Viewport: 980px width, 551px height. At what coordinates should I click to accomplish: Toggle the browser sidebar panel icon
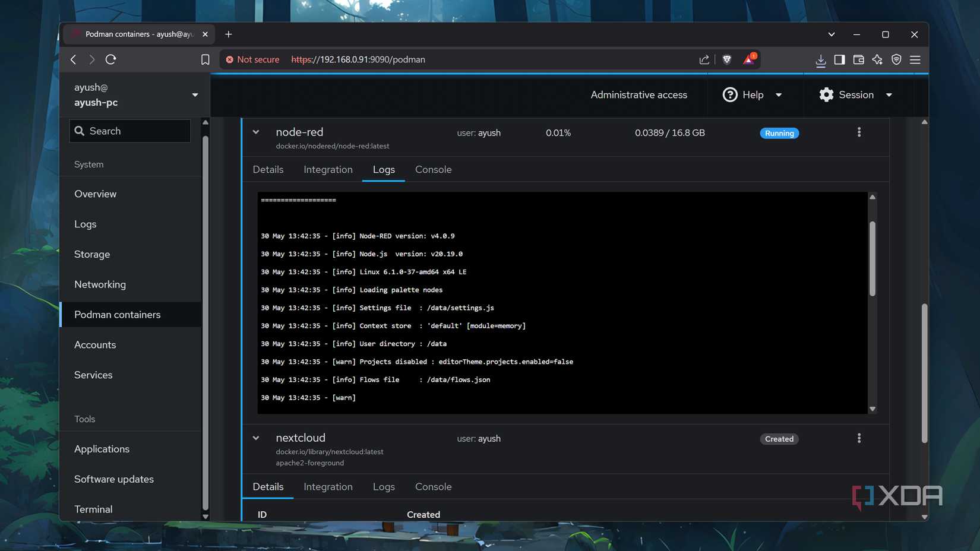click(839, 59)
